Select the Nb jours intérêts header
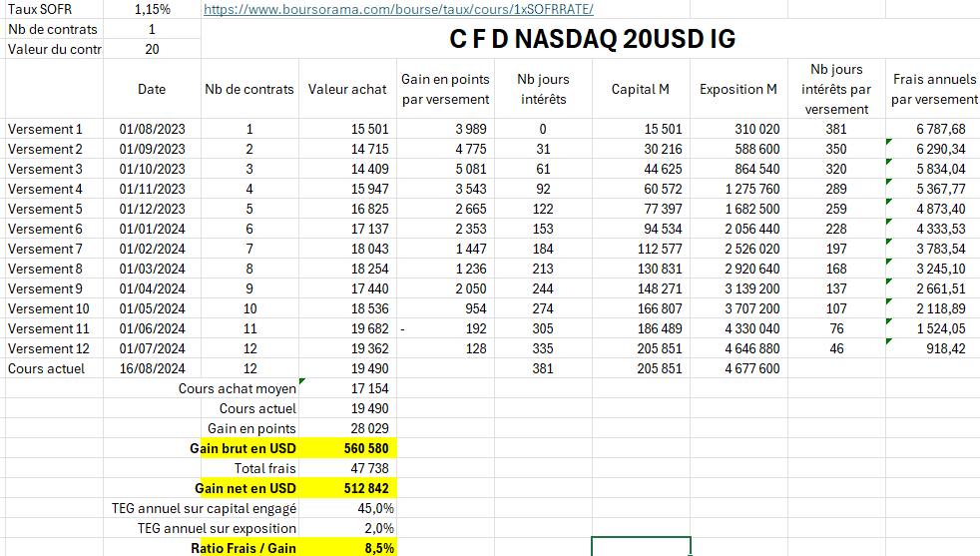 [543, 90]
